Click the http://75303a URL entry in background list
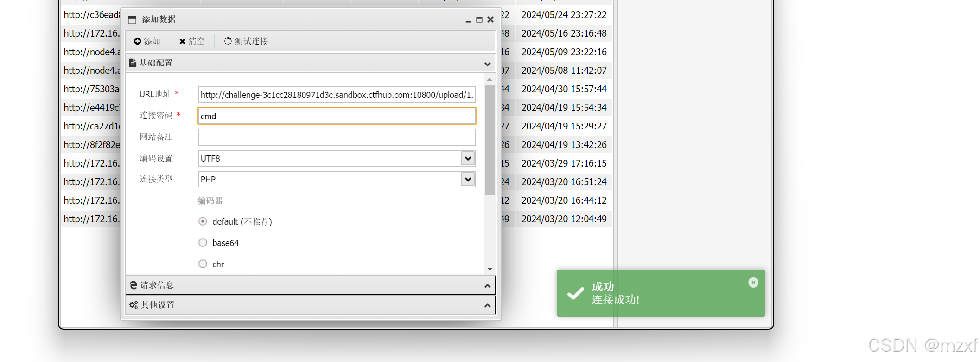The image size is (980, 362). 91,89
